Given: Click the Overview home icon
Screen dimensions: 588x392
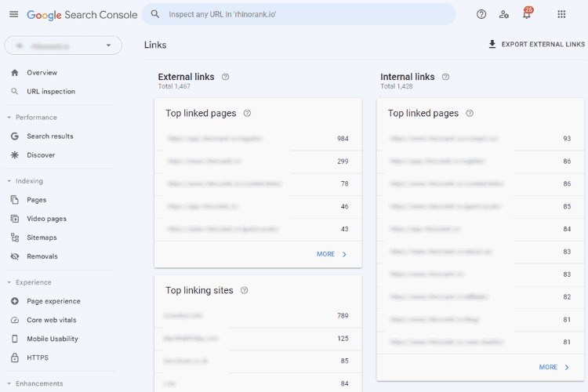Looking at the screenshot, I should (x=15, y=72).
